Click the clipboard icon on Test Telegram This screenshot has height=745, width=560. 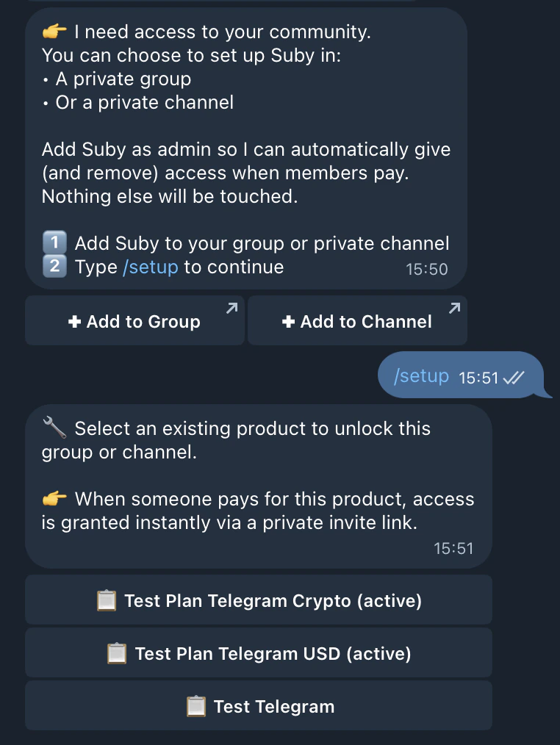pos(196,706)
